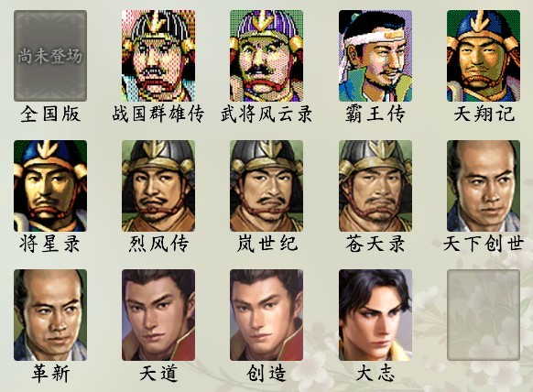Click the 战国群雄传 caption

(158, 114)
